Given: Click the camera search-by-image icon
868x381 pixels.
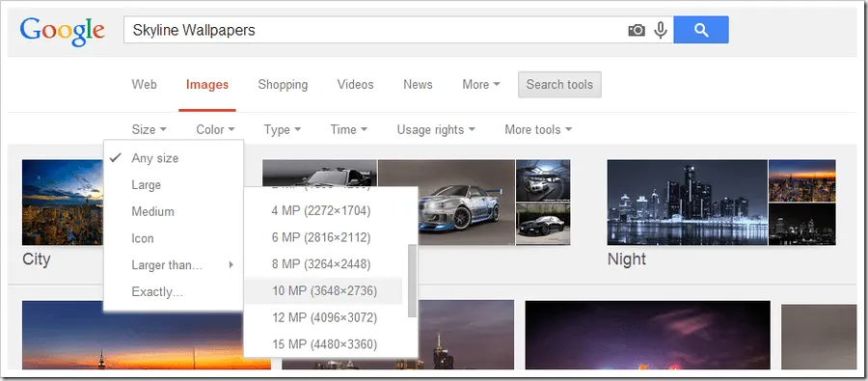Looking at the screenshot, I should click(637, 30).
